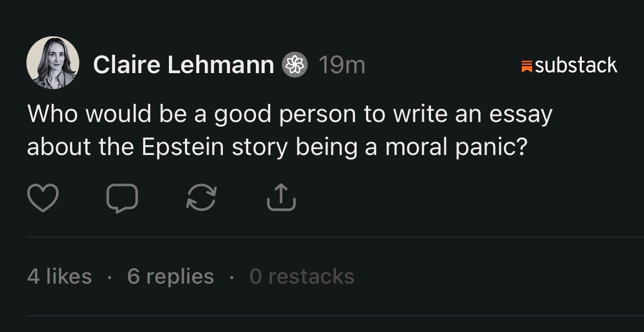The width and height of the screenshot is (644, 332).
Task: Share the post with the upload arrow icon
Action: (x=281, y=198)
